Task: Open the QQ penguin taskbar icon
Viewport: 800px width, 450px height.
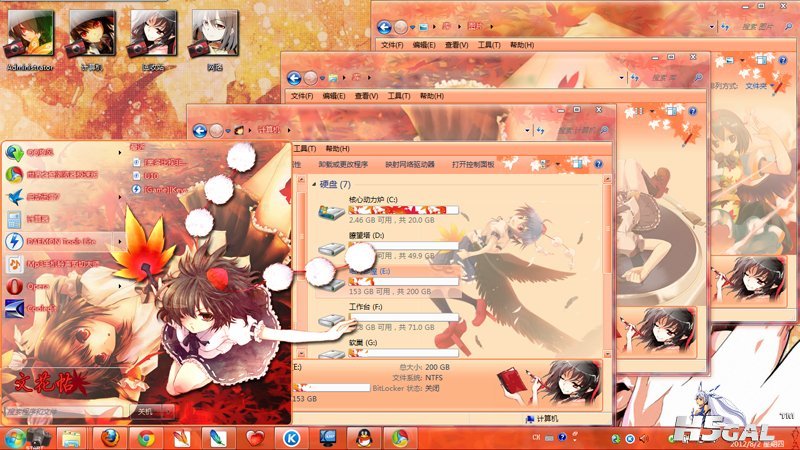Action: [364, 438]
